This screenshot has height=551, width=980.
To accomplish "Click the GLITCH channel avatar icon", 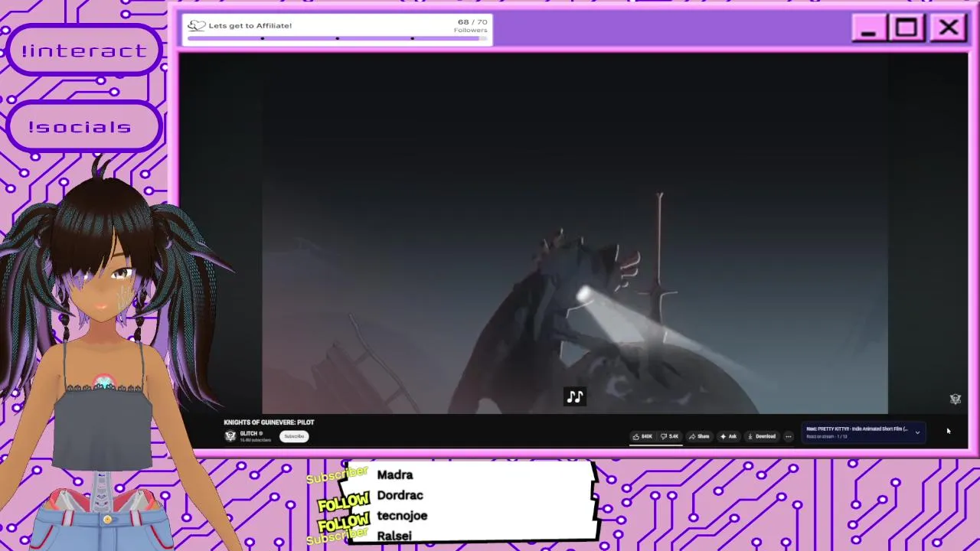I will pos(230,436).
